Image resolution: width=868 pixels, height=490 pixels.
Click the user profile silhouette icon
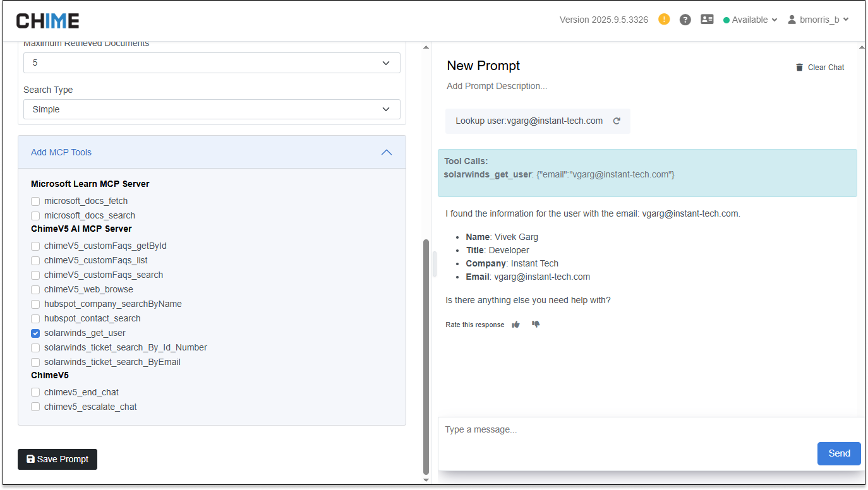(x=792, y=20)
